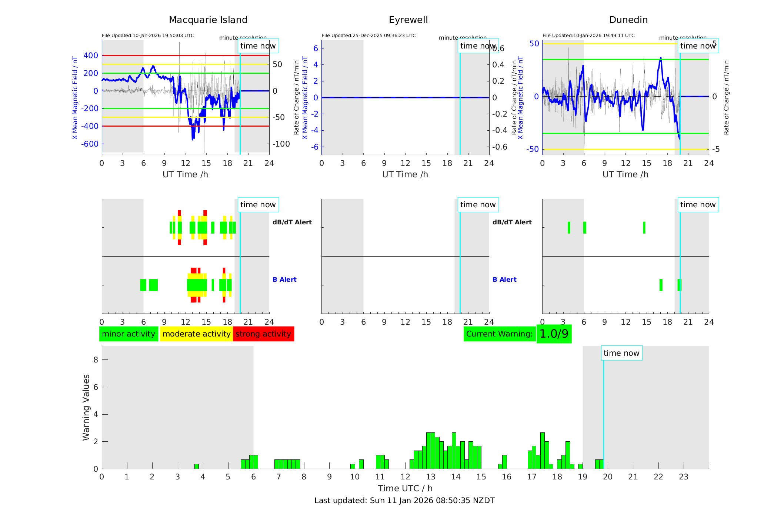Image resolution: width=784 pixels, height=532 pixels.
Task: Click time now marker on Warning Values chart
Action: click(x=621, y=353)
